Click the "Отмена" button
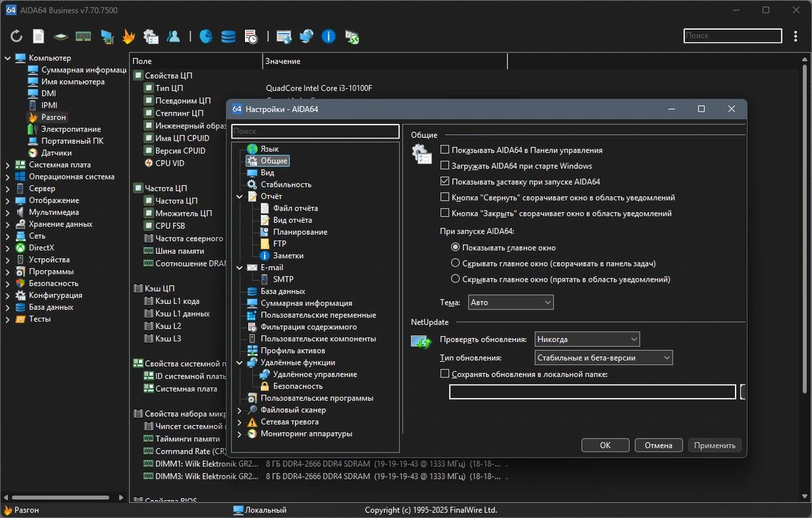 [658, 446]
